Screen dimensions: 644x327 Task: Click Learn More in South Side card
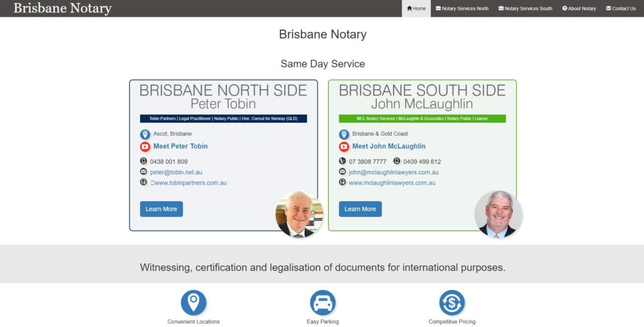coord(360,209)
